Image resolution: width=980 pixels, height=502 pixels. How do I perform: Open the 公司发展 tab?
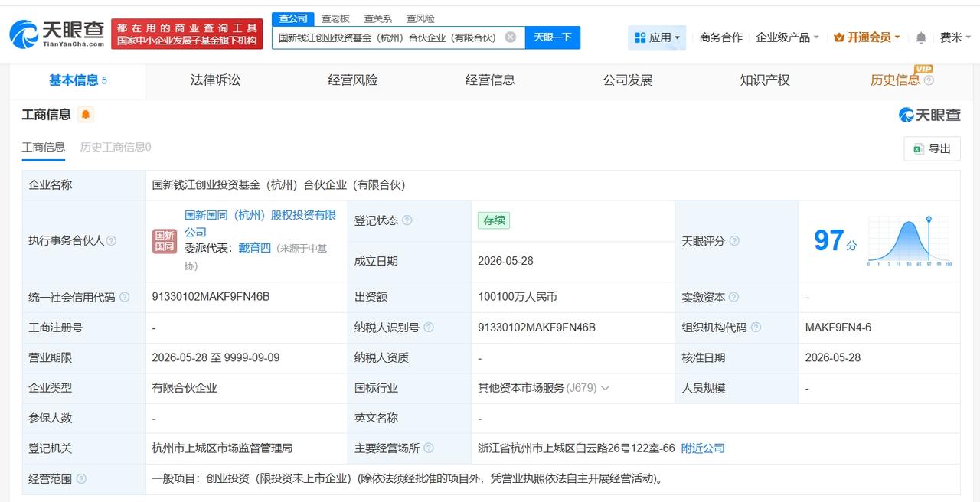click(x=628, y=80)
